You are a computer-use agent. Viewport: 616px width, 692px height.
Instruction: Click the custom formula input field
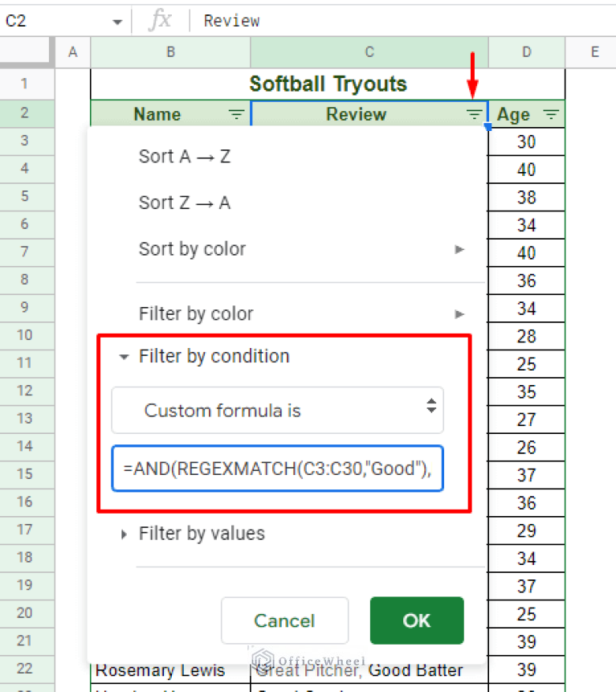(277, 467)
